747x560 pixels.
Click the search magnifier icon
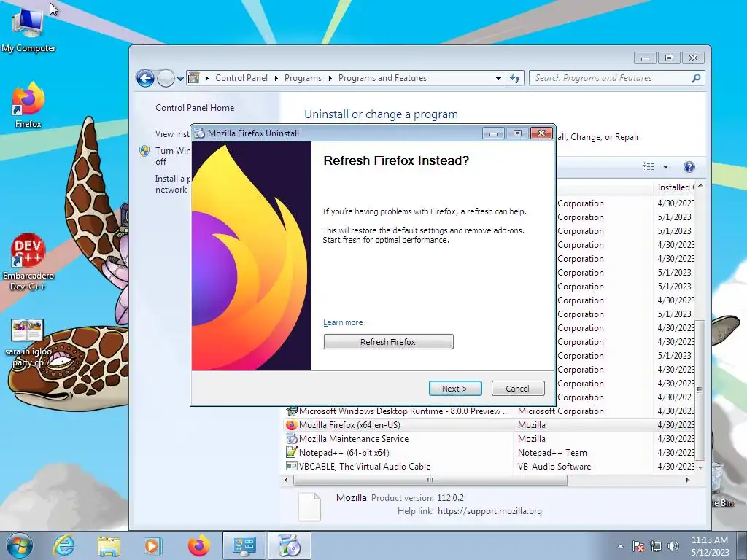696,77
